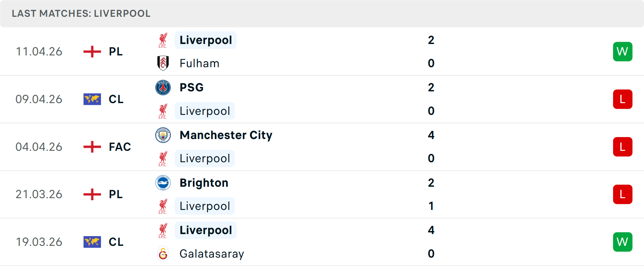Viewport: 644px width, 266px height.
Task: Select the FAC competition label
Action: pos(119,147)
